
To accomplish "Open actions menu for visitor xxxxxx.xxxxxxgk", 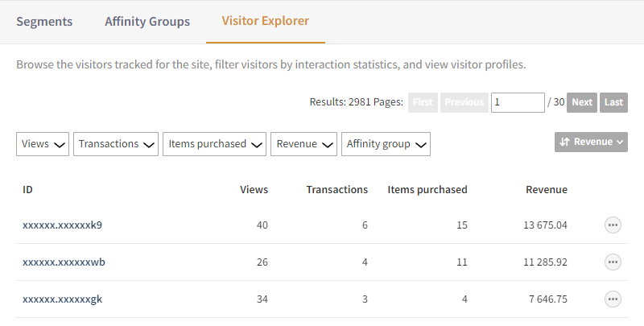I will tap(613, 299).
